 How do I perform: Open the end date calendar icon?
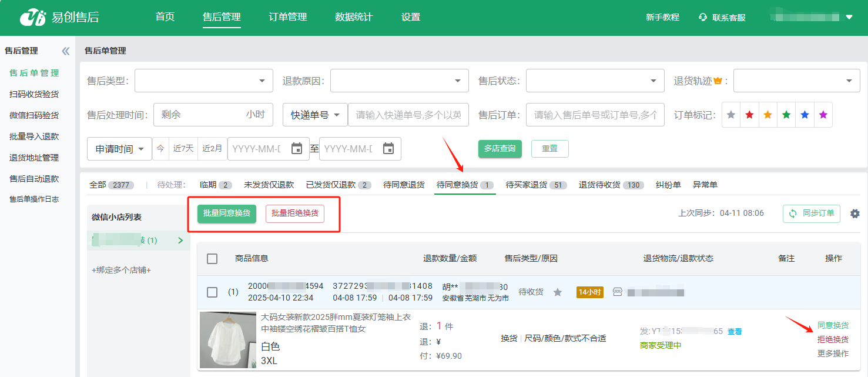coord(388,149)
